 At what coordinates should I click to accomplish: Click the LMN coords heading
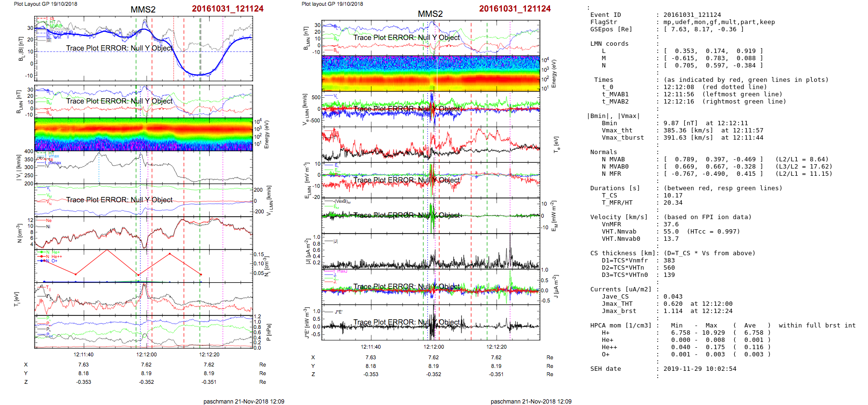pyautogui.click(x=609, y=44)
